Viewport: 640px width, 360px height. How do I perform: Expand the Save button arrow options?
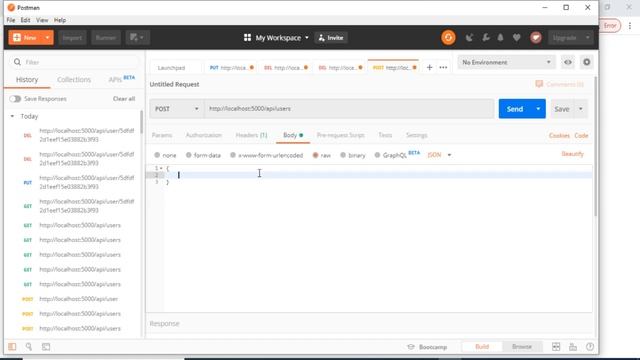(x=580, y=109)
